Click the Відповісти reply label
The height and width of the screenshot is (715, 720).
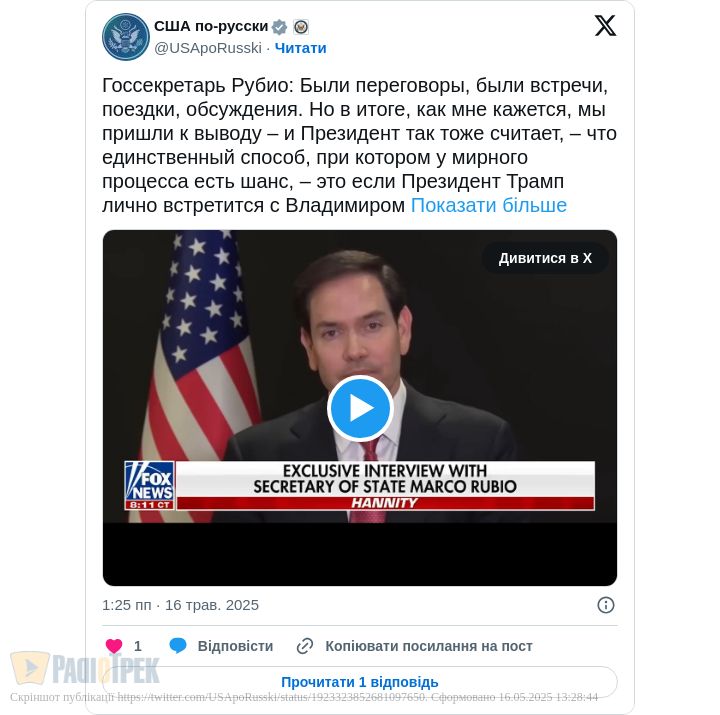[235, 646]
